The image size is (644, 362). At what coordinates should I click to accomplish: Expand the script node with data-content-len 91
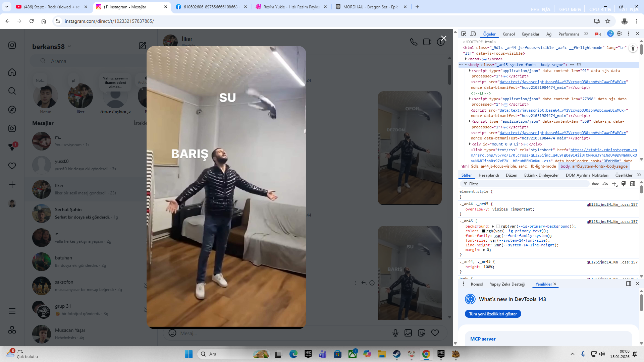[470, 71]
